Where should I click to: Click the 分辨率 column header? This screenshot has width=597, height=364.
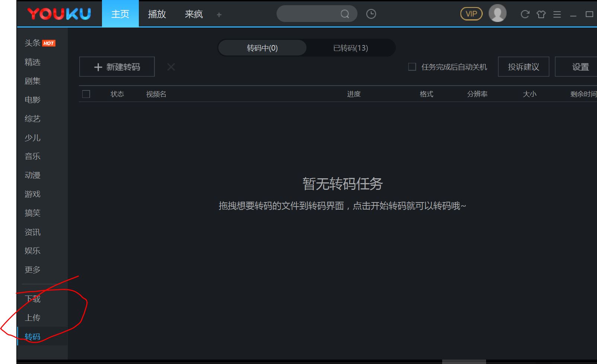click(478, 94)
